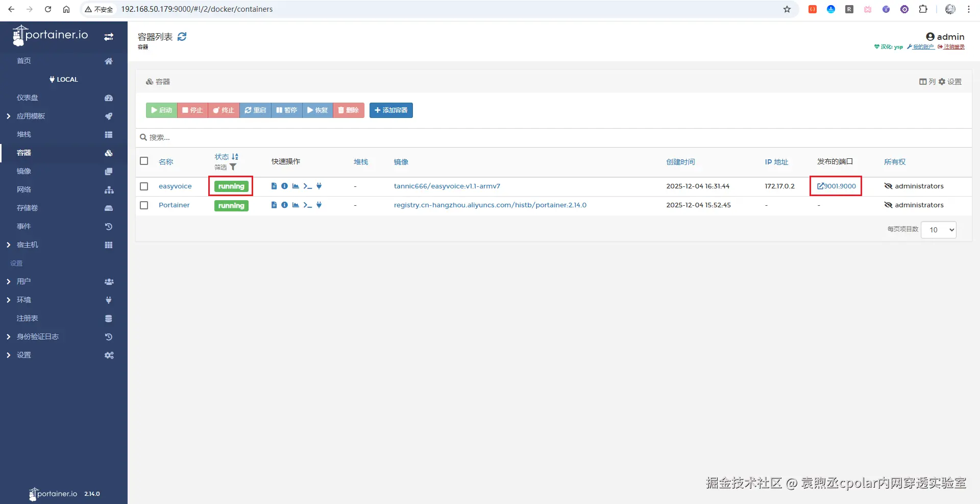
Task: Reload the page in the browser
Action: pos(48,9)
